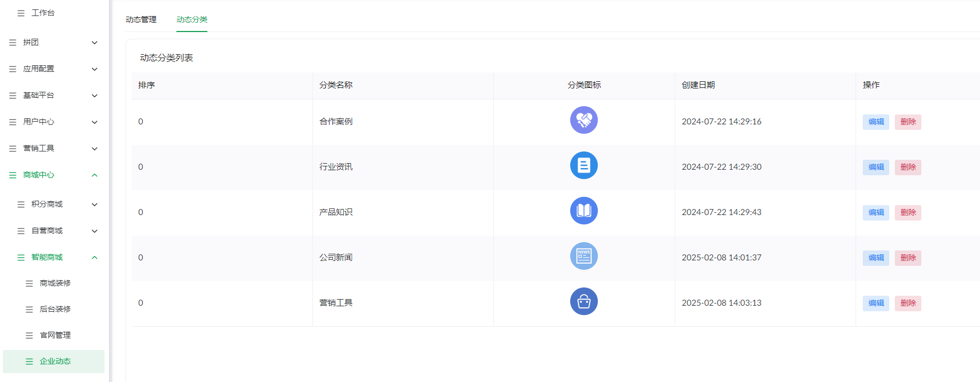
Task: Collapse the 智能商城 submenu chevron
Action: [x=95, y=257]
